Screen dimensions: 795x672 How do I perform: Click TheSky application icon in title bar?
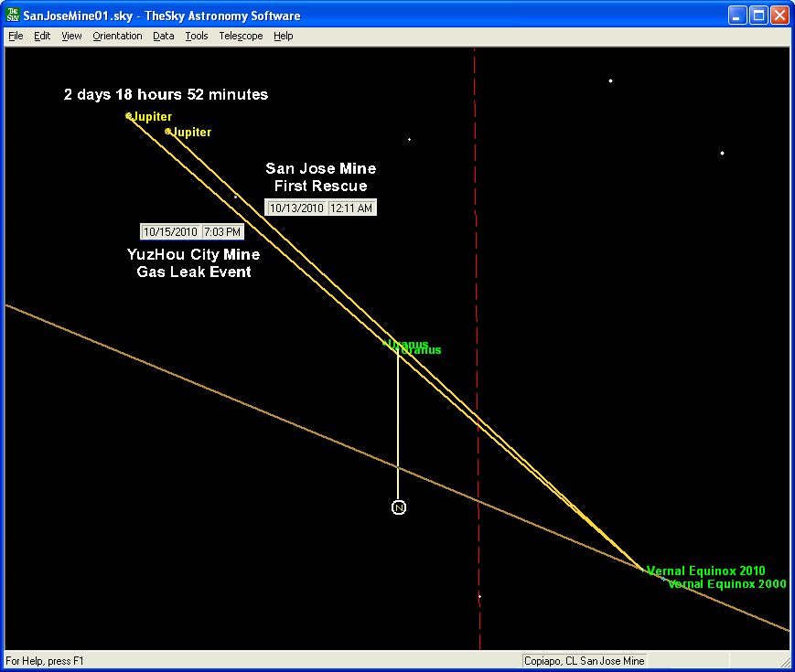(x=13, y=16)
